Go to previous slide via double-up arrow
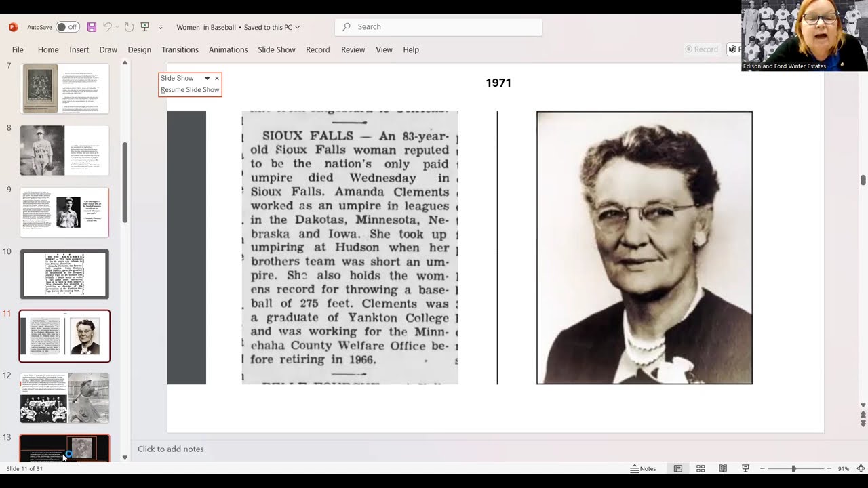 [x=863, y=414]
